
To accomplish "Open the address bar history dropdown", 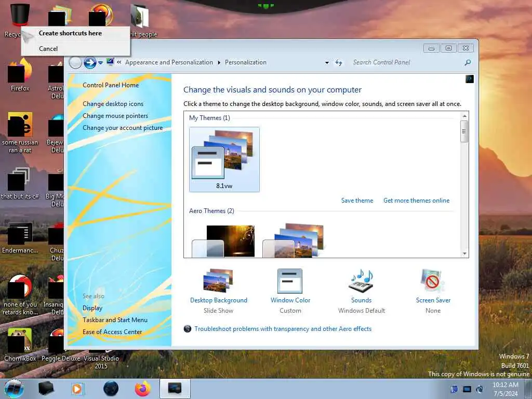I will [327, 63].
